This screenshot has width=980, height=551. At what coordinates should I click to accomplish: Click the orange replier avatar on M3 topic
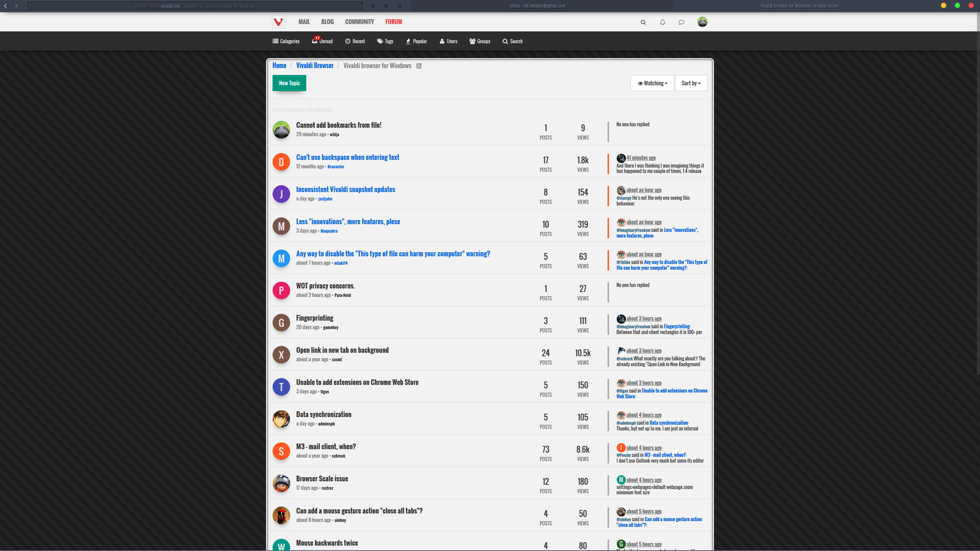(621, 448)
